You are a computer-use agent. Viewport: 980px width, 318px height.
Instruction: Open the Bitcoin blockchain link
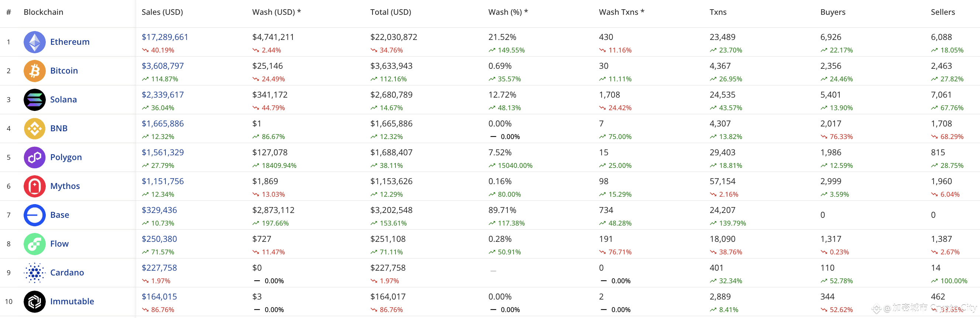pyautogui.click(x=64, y=71)
